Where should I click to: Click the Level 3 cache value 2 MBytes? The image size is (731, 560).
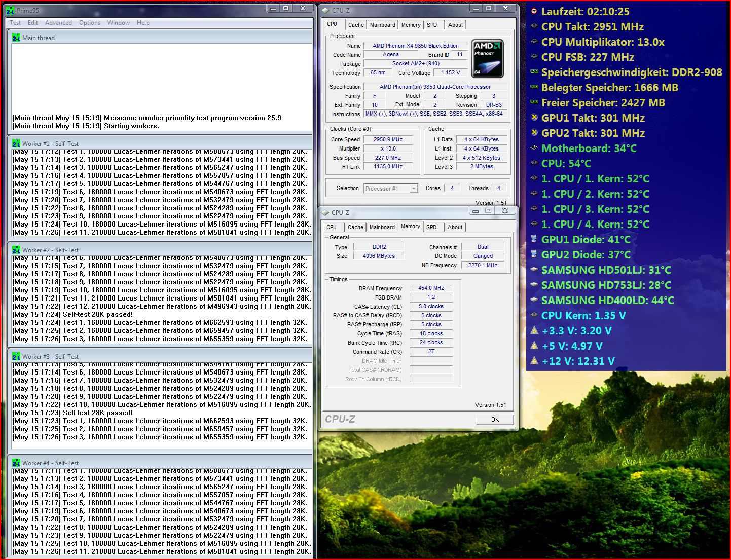[481, 166]
